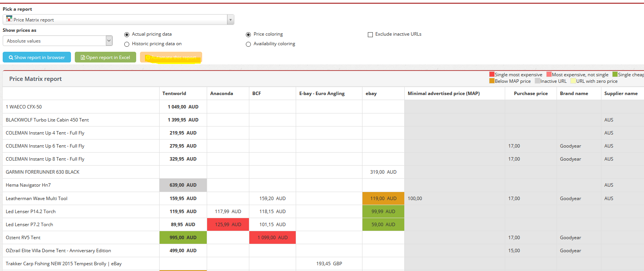The width and height of the screenshot is (644, 271).
Task: Click the 117,99 AUD Anaconda price
Action: 228,212
